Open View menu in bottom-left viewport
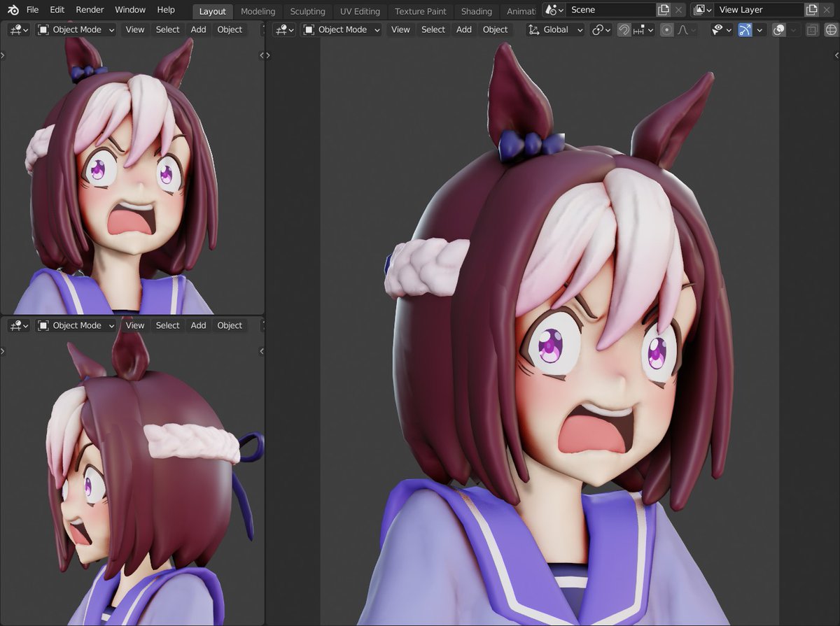The image size is (840, 626). (135, 325)
